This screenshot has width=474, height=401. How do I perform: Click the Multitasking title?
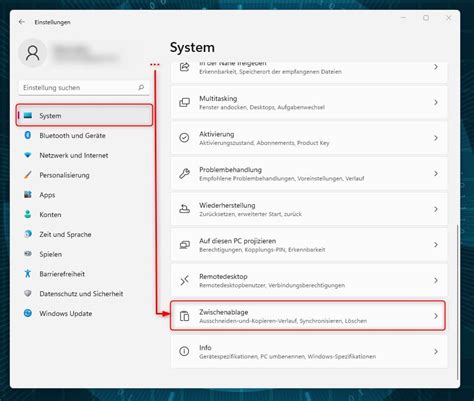(218, 98)
